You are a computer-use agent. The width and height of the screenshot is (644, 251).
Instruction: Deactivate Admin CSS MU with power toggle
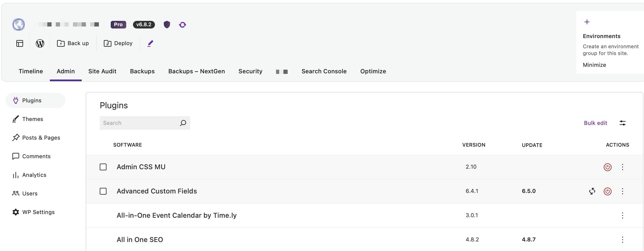click(607, 167)
